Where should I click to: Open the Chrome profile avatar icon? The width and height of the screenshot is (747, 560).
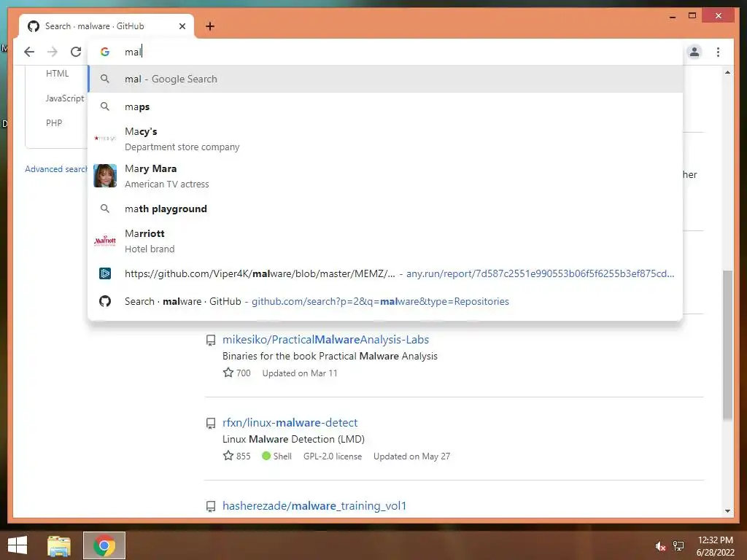(694, 52)
